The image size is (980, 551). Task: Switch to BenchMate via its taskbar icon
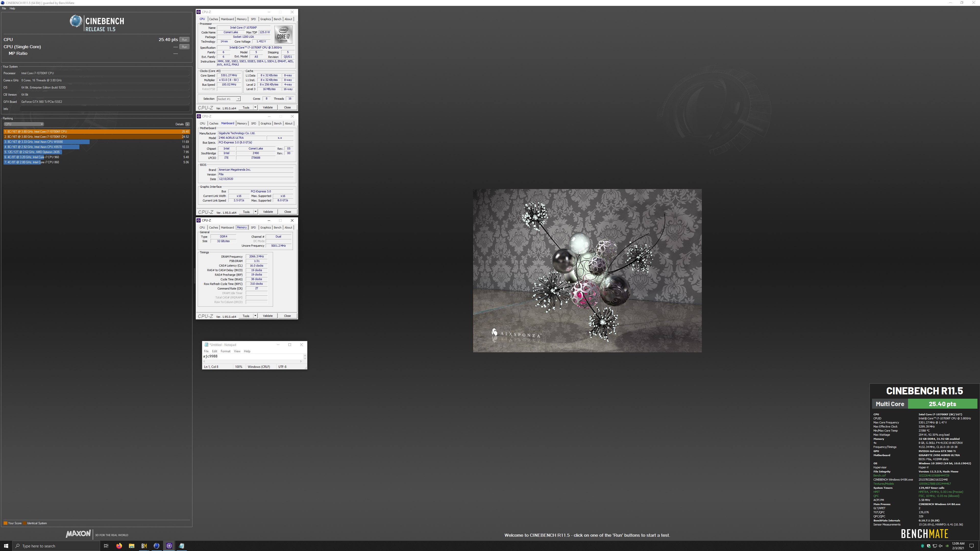click(144, 546)
